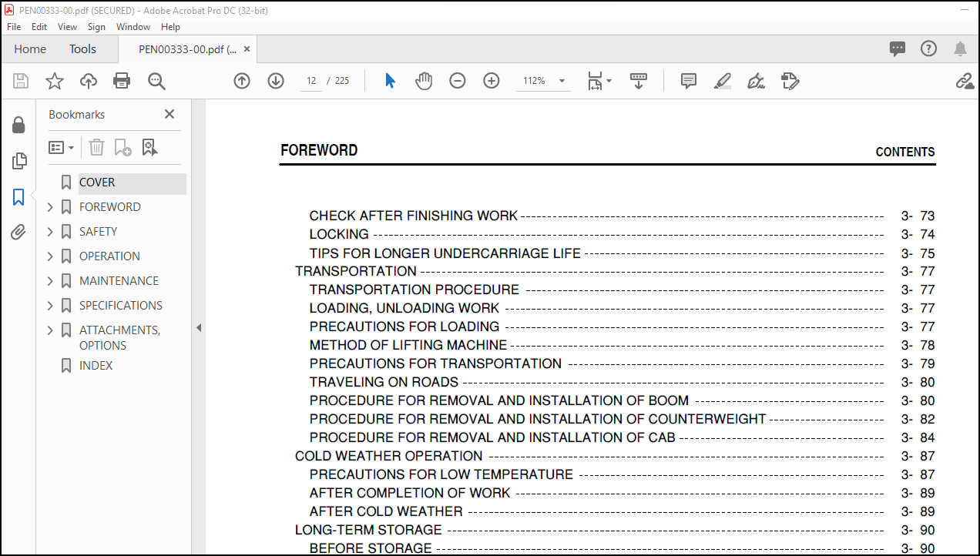Activate the hand pan tool
This screenshot has width=980, height=556.
424,81
